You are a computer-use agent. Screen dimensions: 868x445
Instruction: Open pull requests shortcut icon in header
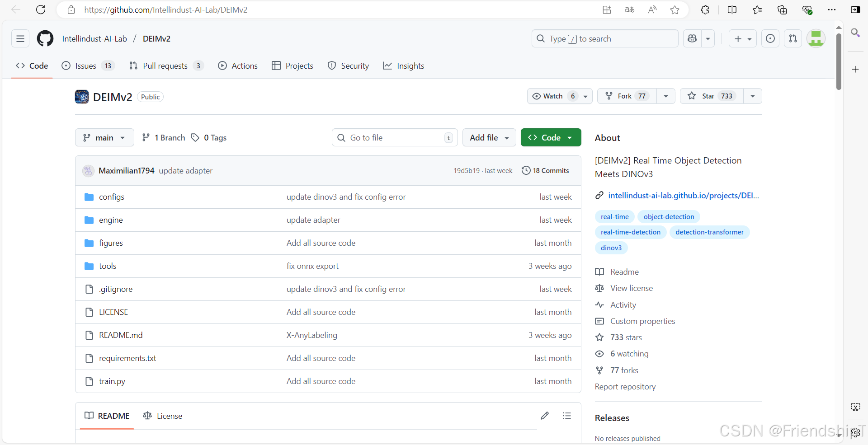[793, 38]
